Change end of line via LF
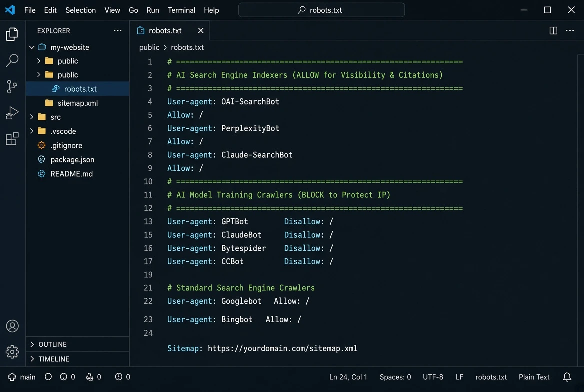Screen dimensions: 584x392 460,377
